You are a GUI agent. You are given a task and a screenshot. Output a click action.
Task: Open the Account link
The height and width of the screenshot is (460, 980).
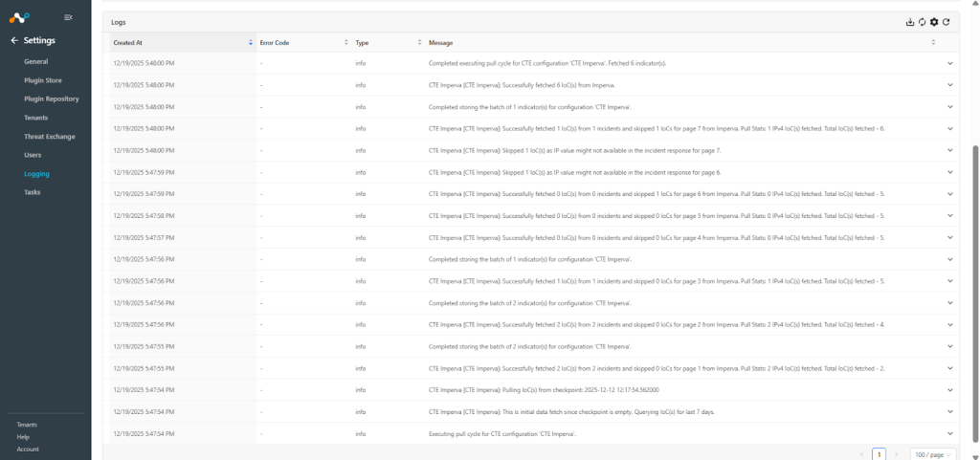click(x=28, y=449)
